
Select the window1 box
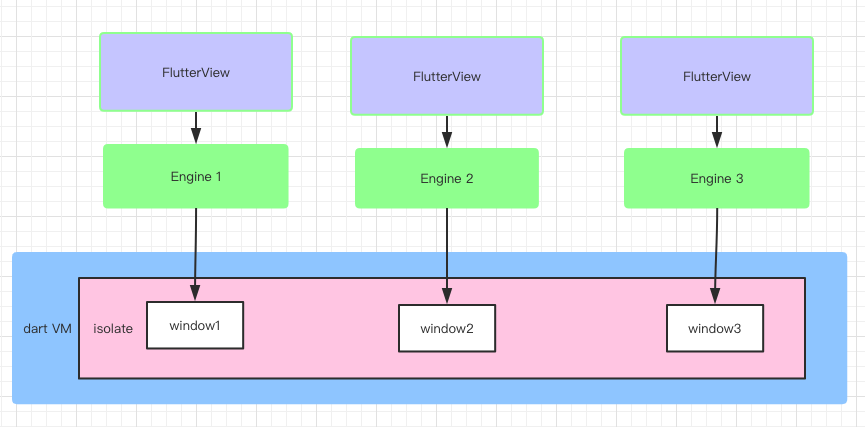(195, 325)
